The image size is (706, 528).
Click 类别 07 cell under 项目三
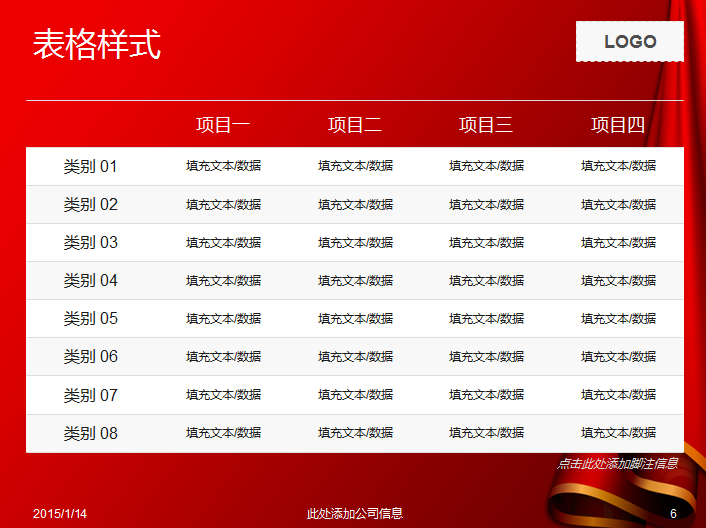click(x=486, y=395)
